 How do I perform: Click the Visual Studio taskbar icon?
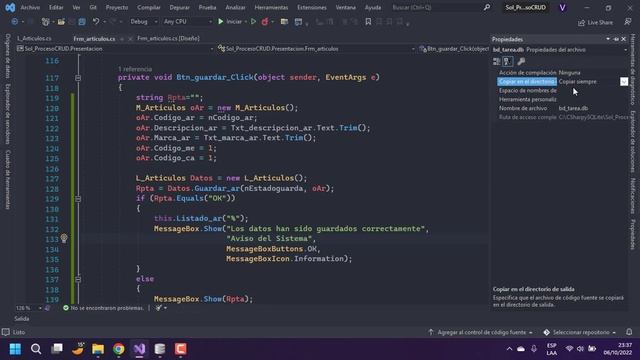point(139,349)
